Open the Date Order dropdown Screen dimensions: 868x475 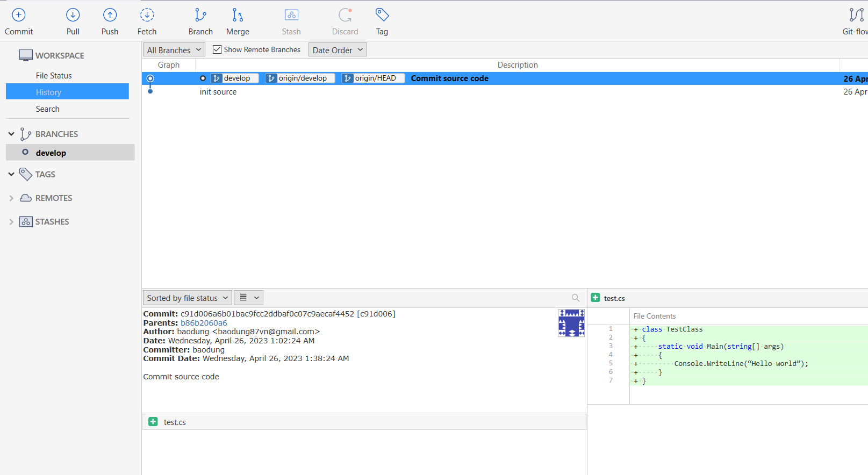click(x=338, y=50)
